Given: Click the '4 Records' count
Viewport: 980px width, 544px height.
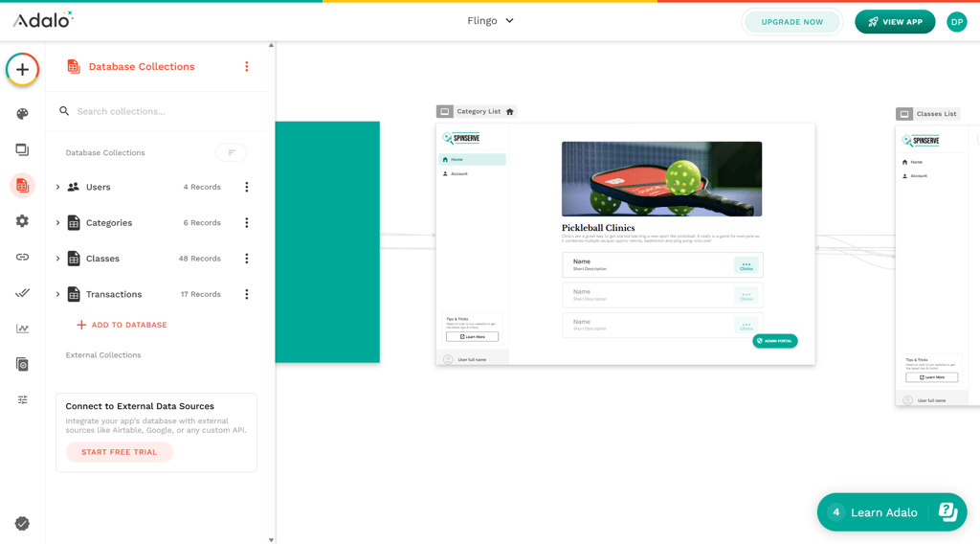Looking at the screenshot, I should pyautogui.click(x=202, y=187).
